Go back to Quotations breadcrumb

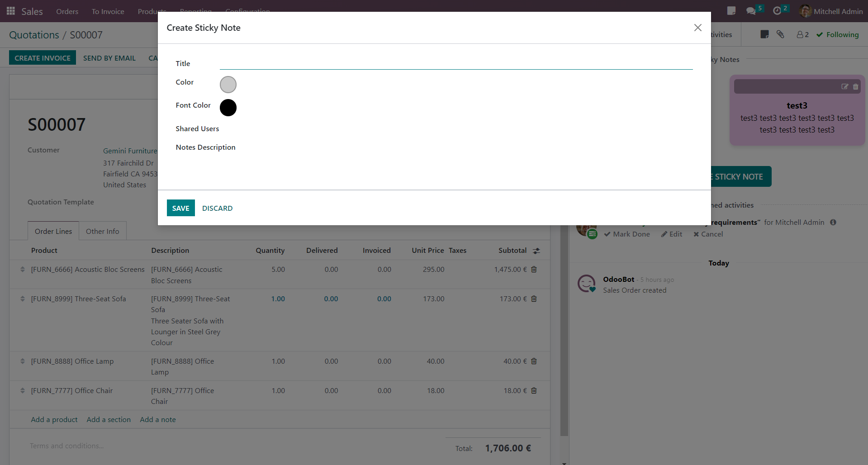[34, 35]
